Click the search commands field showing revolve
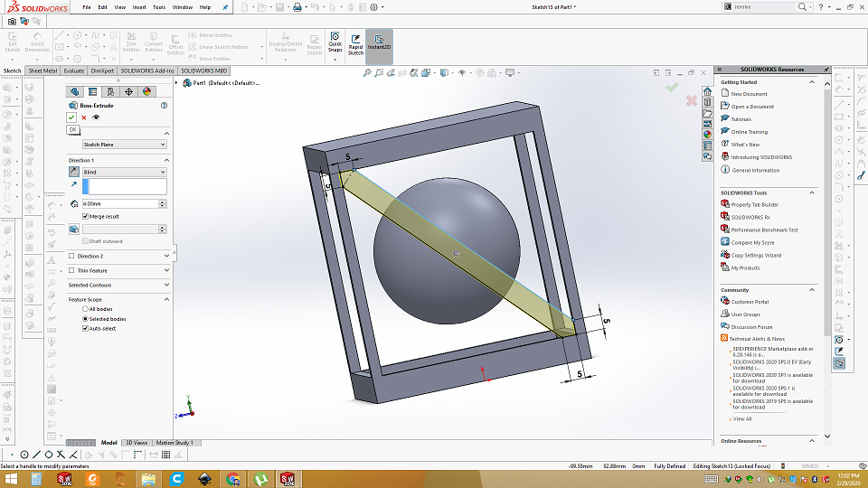The image size is (868, 488). coord(764,7)
